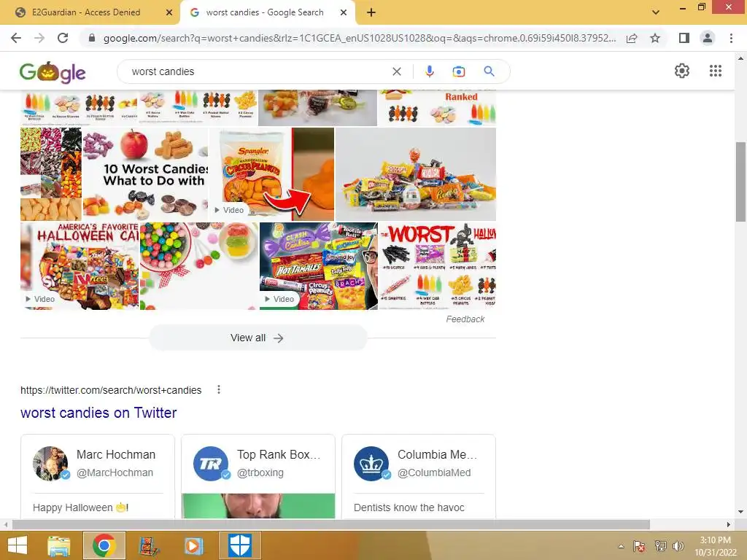
Task: Open the Windows Start menu
Action: click(18, 545)
